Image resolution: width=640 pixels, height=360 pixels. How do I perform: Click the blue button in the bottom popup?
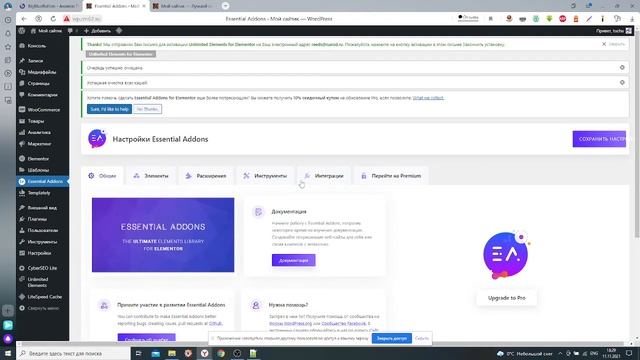[x=391, y=338]
